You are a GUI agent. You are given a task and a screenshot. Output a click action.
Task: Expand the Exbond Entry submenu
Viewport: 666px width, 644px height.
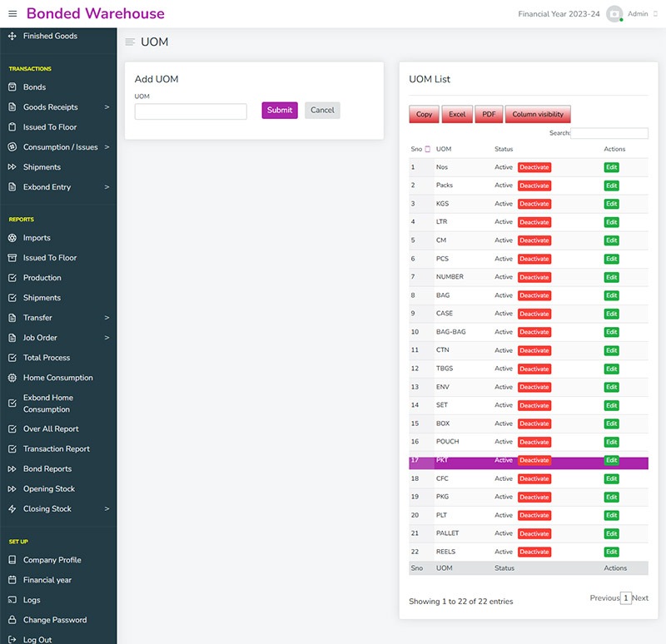(107, 187)
